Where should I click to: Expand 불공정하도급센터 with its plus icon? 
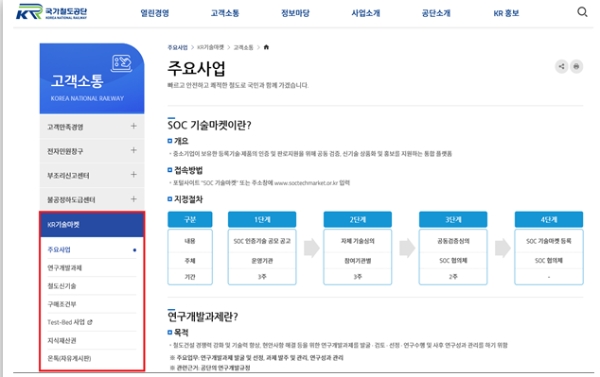(x=134, y=199)
